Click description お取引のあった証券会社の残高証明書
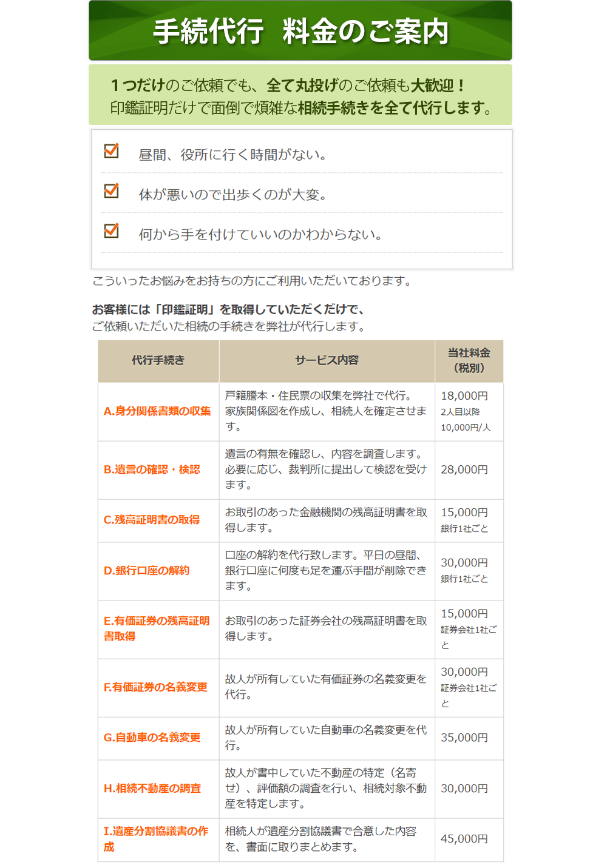607x868 pixels. coord(326,629)
